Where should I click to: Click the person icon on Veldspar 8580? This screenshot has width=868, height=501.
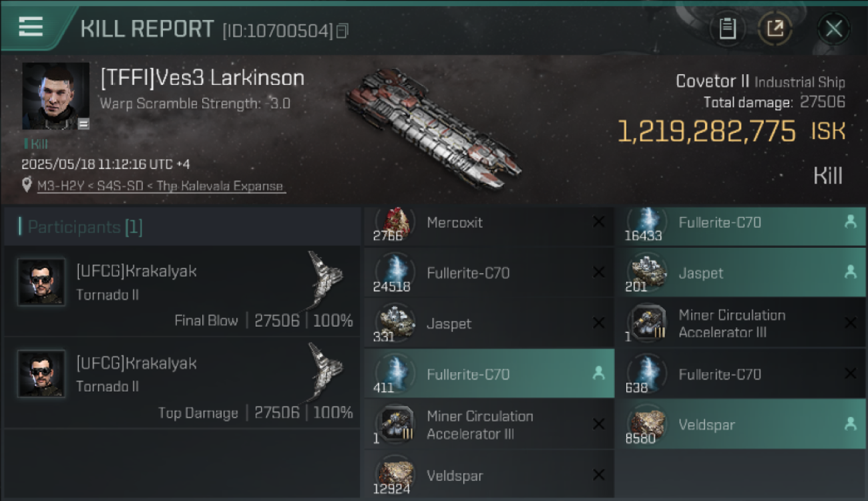click(850, 424)
